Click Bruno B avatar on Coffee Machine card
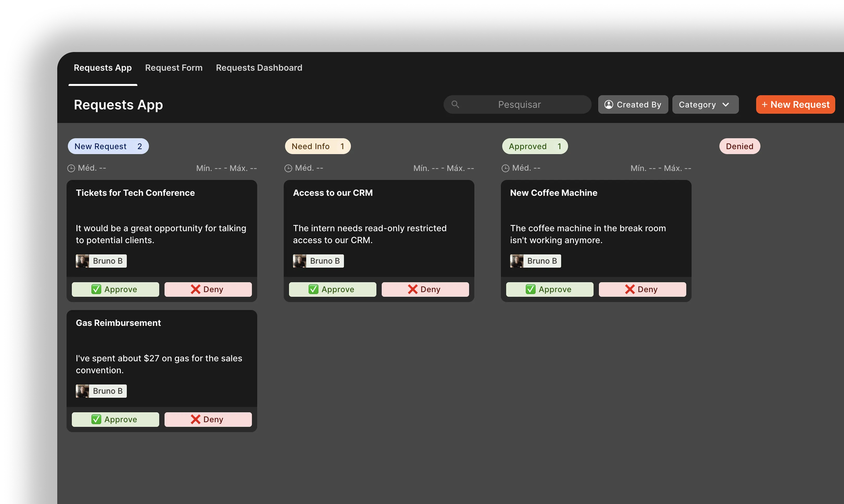This screenshot has width=844, height=504. coord(517,261)
